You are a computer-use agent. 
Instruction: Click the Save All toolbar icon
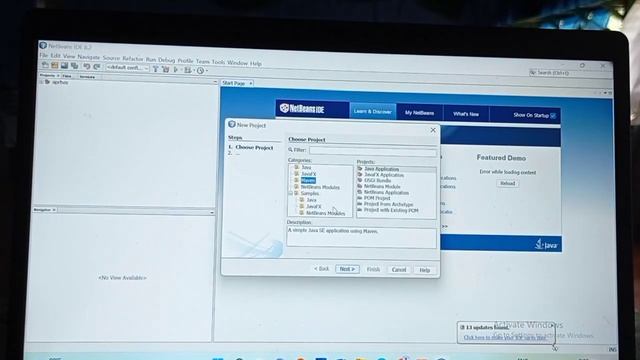point(74,66)
